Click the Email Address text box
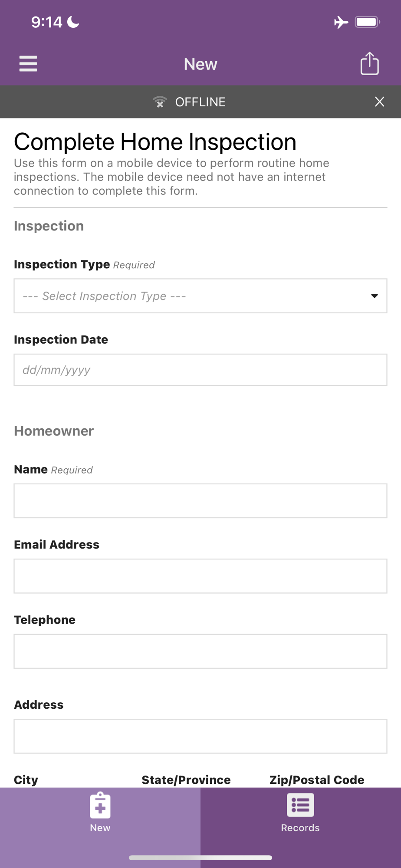Viewport: 401px width, 868px height. (x=200, y=576)
